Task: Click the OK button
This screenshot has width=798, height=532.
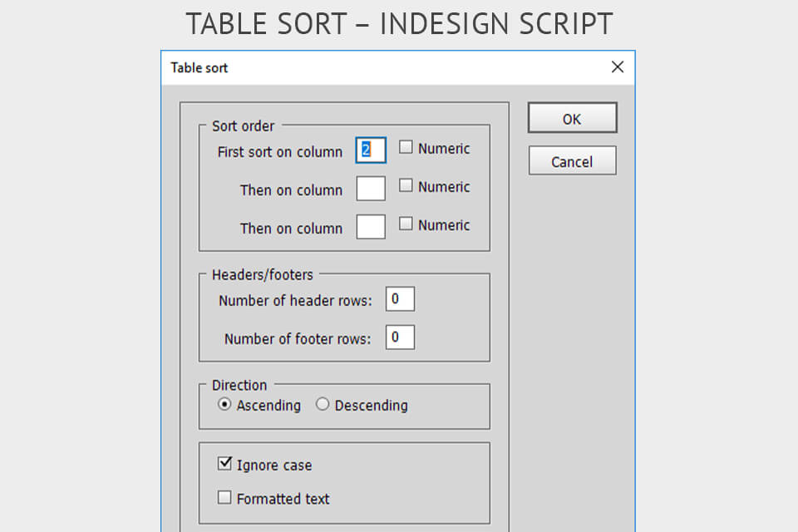Action: [x=572, y=117]
